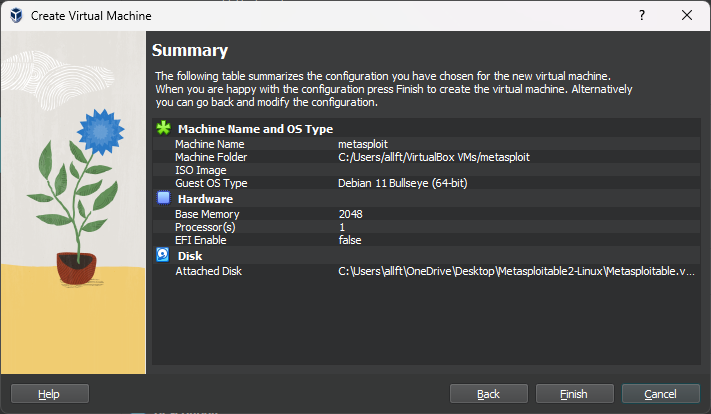Cancel the virtual machine wizard

click(x=660, y=394)
